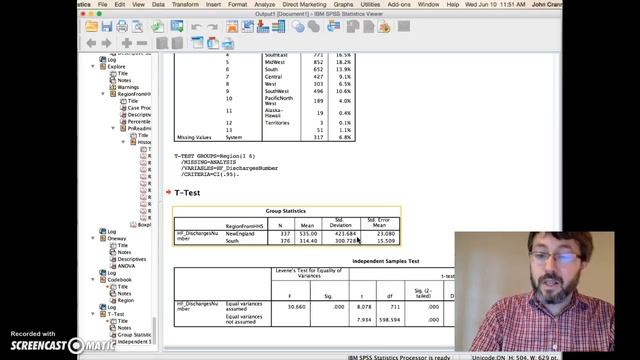The image size is (640, 360).
Task: Collapse the Histogram outline branch
Action: point(124,142)
